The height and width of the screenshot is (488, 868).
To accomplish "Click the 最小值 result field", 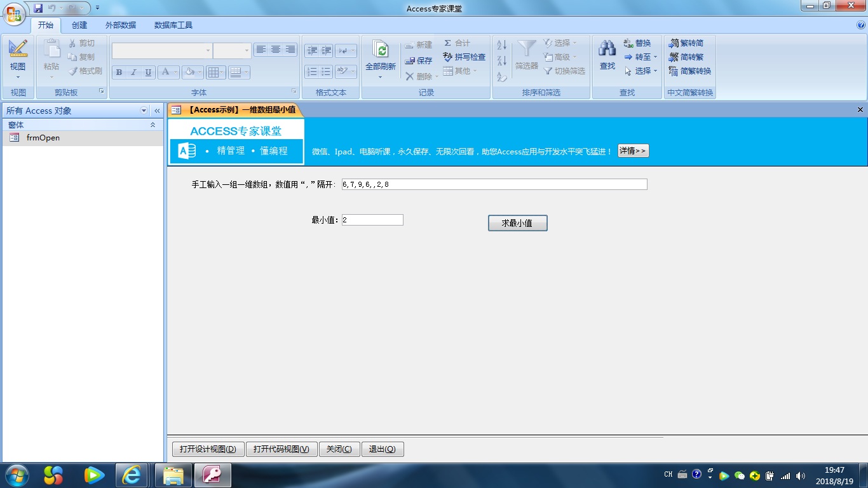I will pyautogui.click(x=372, y=220).
